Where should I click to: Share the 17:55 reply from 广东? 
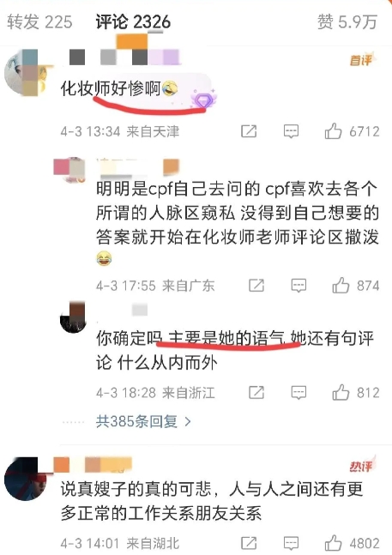[256, 286]
